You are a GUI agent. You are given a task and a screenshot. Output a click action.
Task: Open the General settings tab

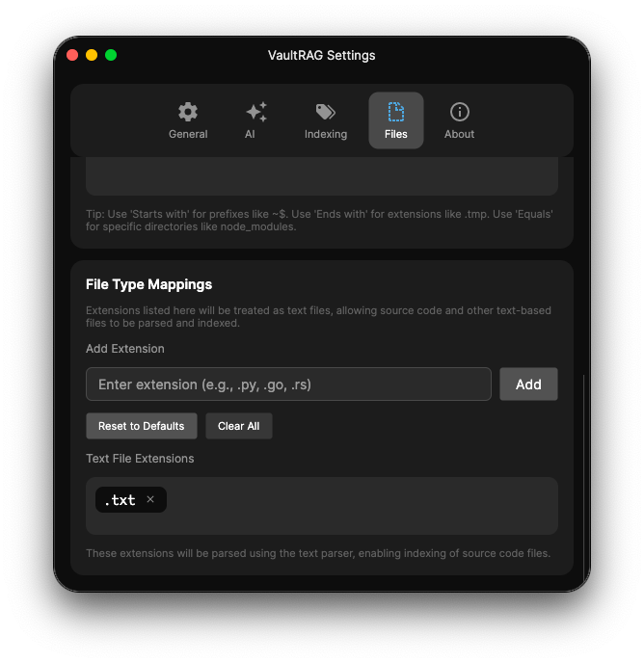[x=188, y=120]
